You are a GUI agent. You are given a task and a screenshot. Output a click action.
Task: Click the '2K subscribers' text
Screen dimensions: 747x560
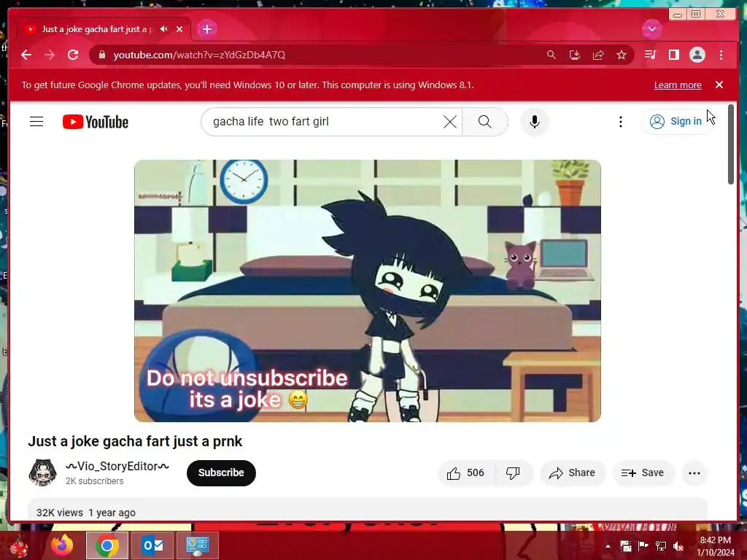(94, 481)
